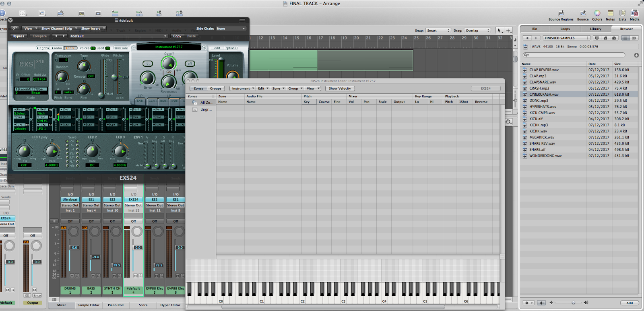Open the Show Channel Strip dropdown
The height and width of the screenshot is (311, 644).
pyautogui.click(x=59, y=28)
